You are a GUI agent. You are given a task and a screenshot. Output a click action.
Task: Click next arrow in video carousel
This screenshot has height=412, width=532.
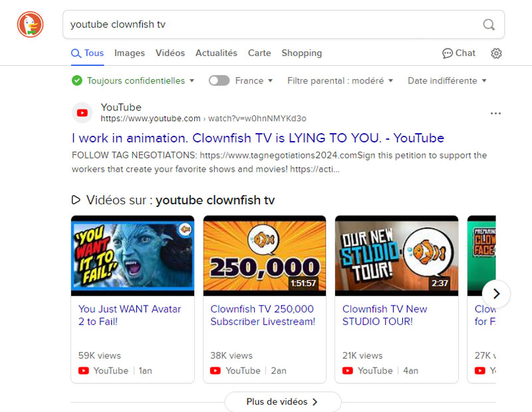[x=496, y=294]
